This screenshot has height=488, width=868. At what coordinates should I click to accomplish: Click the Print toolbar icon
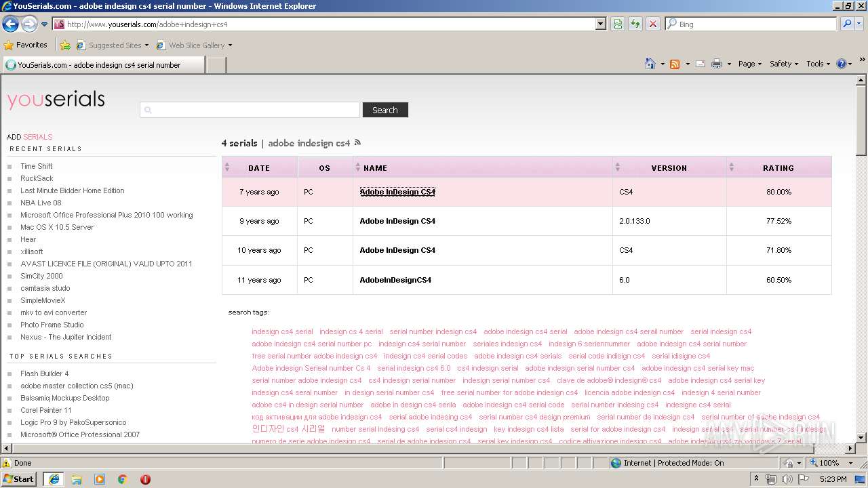point(717,64)
